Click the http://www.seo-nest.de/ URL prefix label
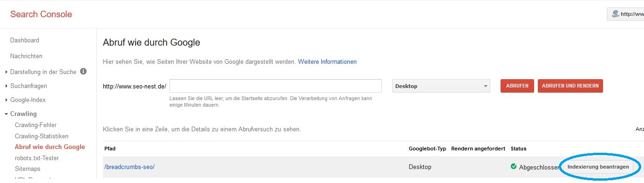Screen dimensions: 644x183 coord(135,87)
